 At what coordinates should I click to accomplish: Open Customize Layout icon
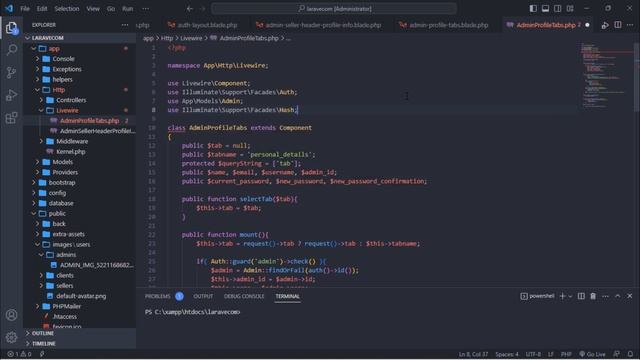click(x=570, y=9)
